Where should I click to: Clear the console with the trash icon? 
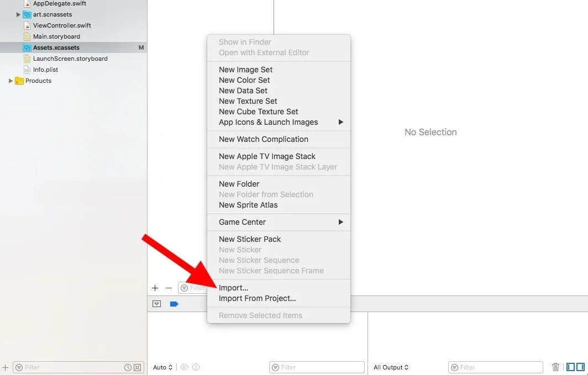tap(556, 367)
